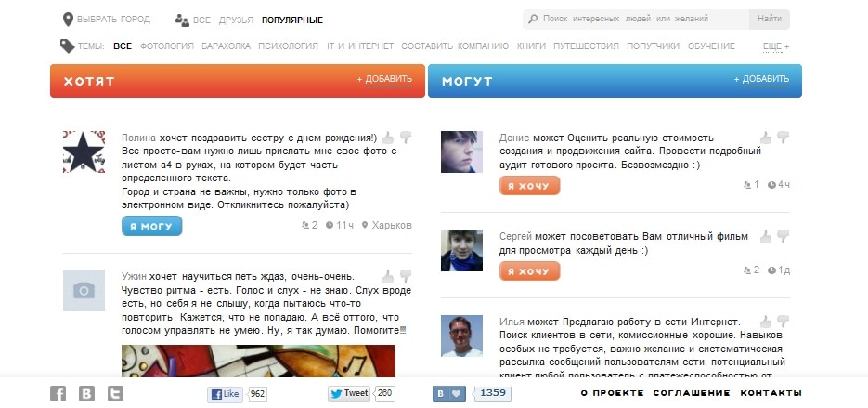This screenshot has width=868, height=408.
Task: Thumbs-down Ужин's singing wish
Action: (x=406, y=276)
